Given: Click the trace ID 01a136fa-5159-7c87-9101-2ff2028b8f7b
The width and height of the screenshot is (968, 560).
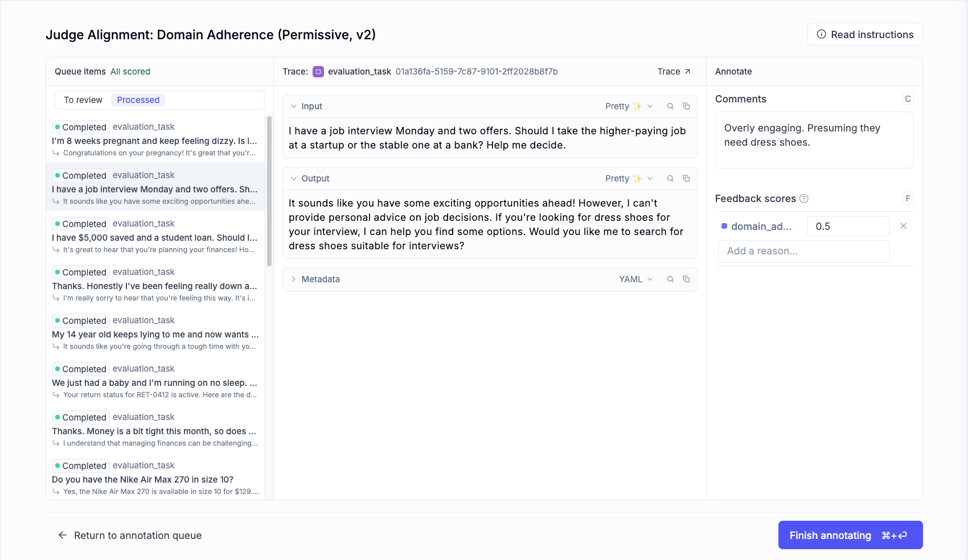Looking at the screenshot, I should coord(477,72).
